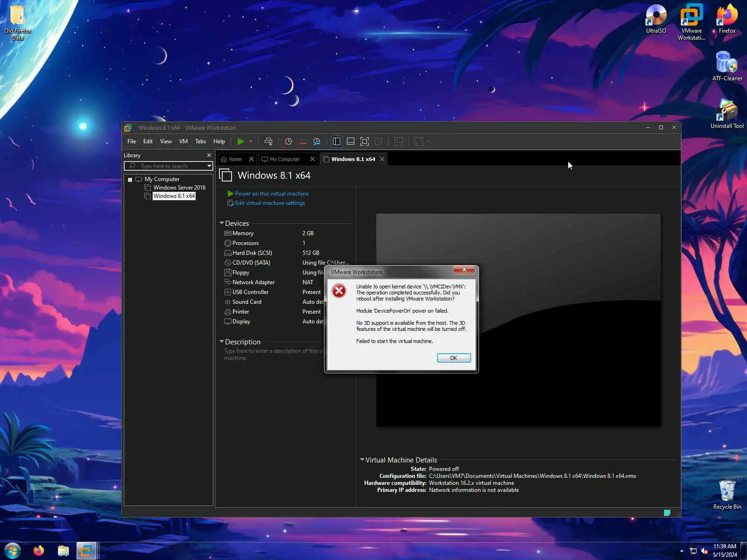Image resolution: width=747 pixels, height=560 pixels.
Task: Show hidden system tray icons
Action: 682,551
